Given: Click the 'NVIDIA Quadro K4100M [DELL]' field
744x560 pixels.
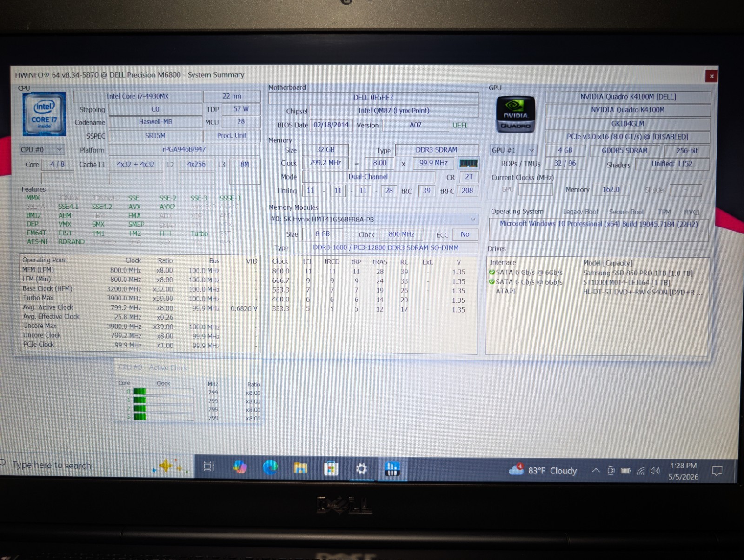Looking at the screenshot, I should 628,97.
